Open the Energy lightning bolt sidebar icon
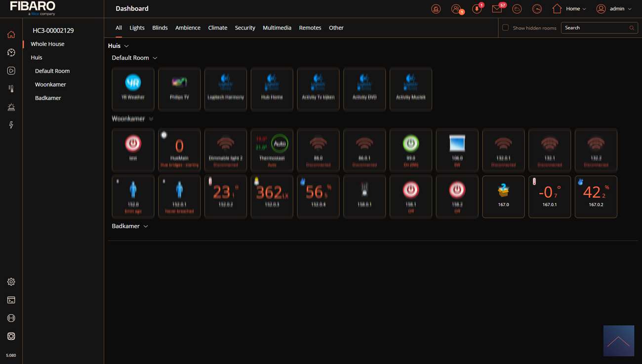642x364 pixels. click(x=11, y=125)
